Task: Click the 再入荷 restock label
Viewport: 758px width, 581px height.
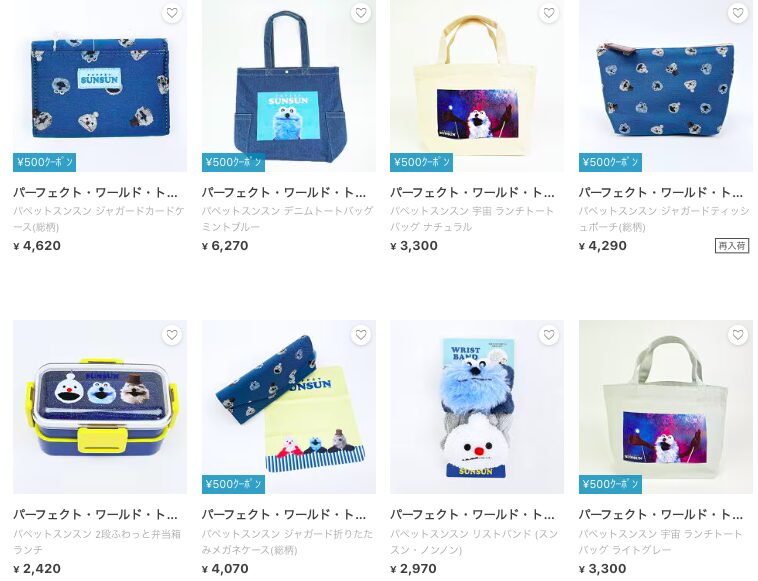Action: 732,246
